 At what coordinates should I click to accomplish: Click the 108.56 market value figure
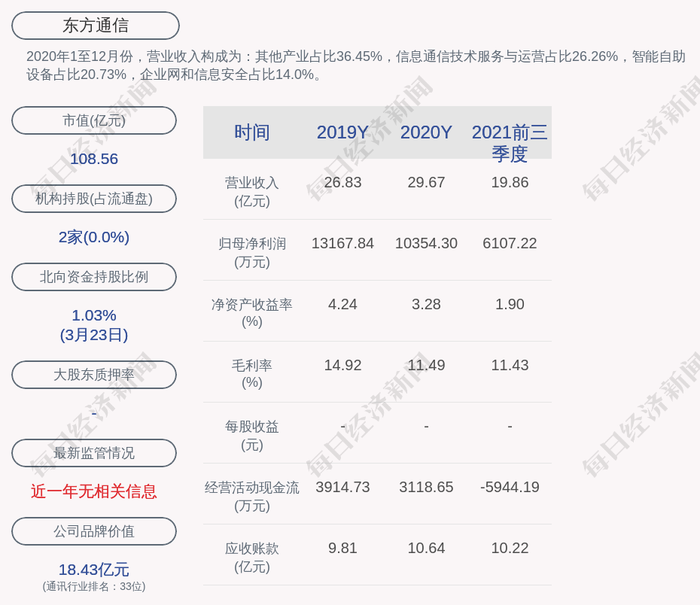coord(94,159)
